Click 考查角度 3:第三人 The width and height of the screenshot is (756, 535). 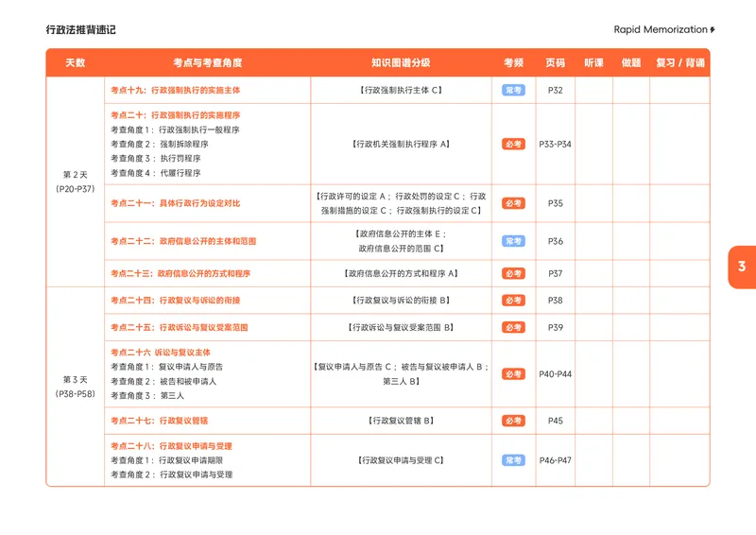tap(147, 396)
